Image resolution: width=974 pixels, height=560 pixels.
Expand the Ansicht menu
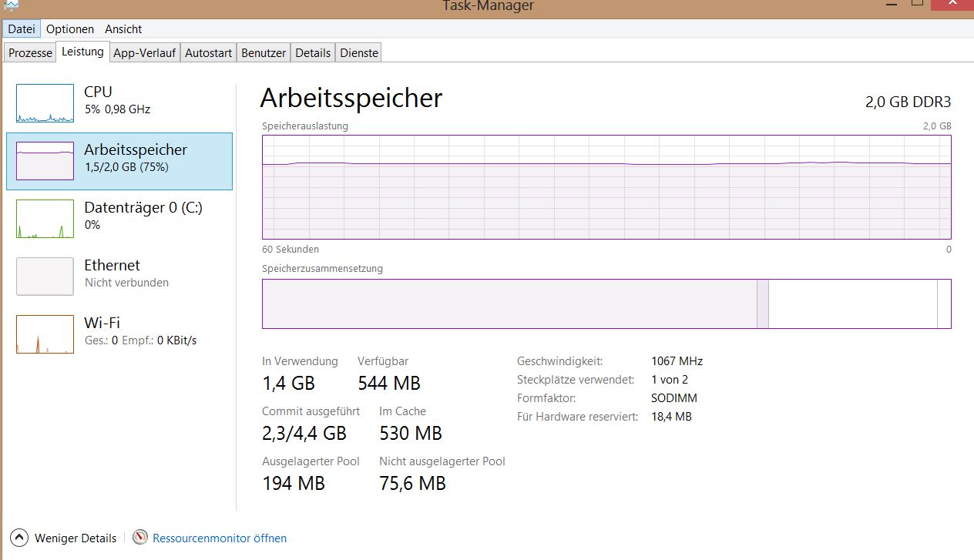click(123, 29)
